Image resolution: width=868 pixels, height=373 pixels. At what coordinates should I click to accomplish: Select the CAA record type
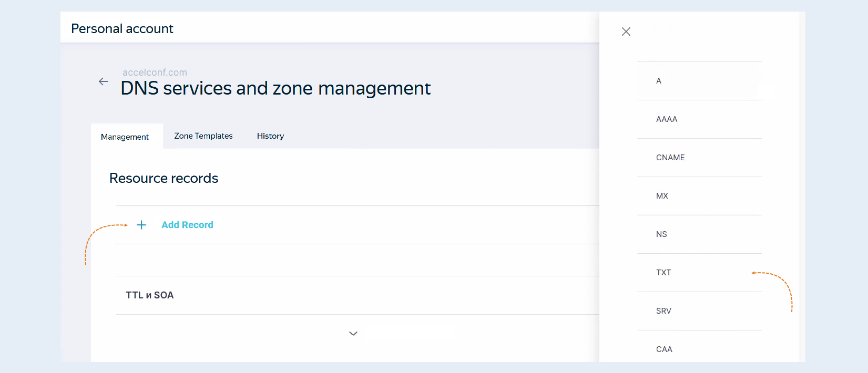pyautogui.click(x=699, y=349)
